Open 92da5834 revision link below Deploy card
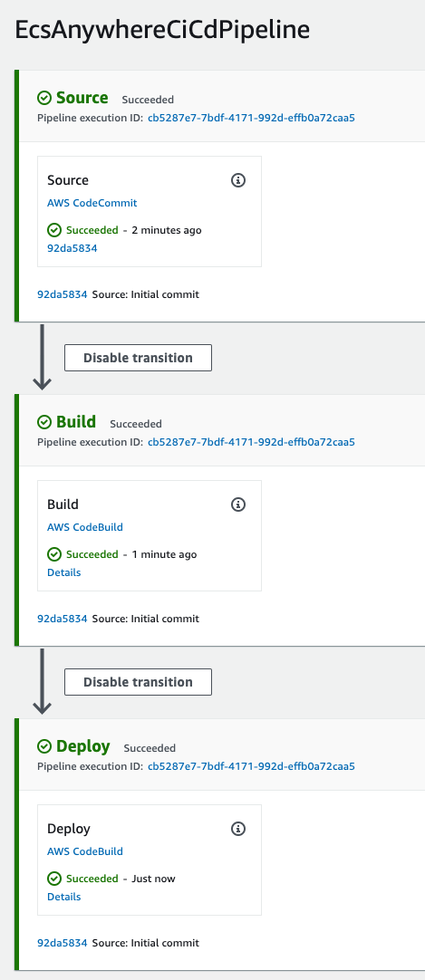The width and height of the screenshot is (425, 980). 62,943
